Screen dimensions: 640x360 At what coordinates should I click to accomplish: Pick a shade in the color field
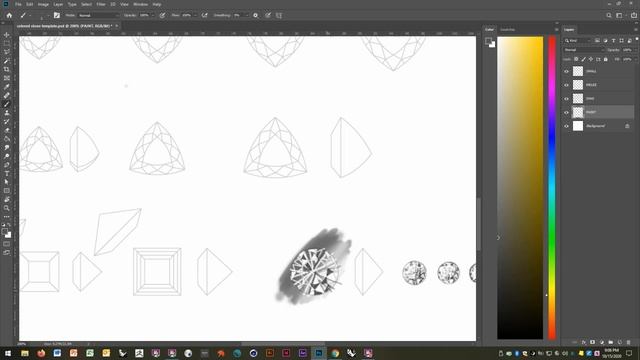(x=520, y=188)
